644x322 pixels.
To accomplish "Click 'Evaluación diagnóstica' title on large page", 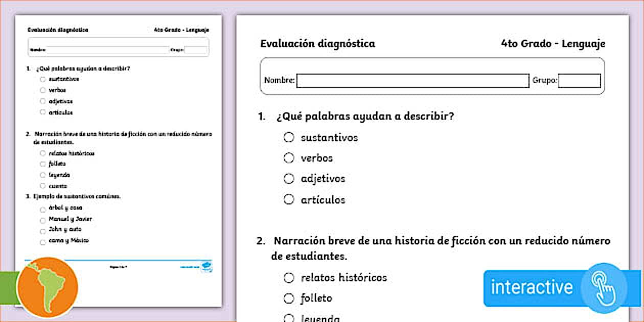I will (317, 43).
